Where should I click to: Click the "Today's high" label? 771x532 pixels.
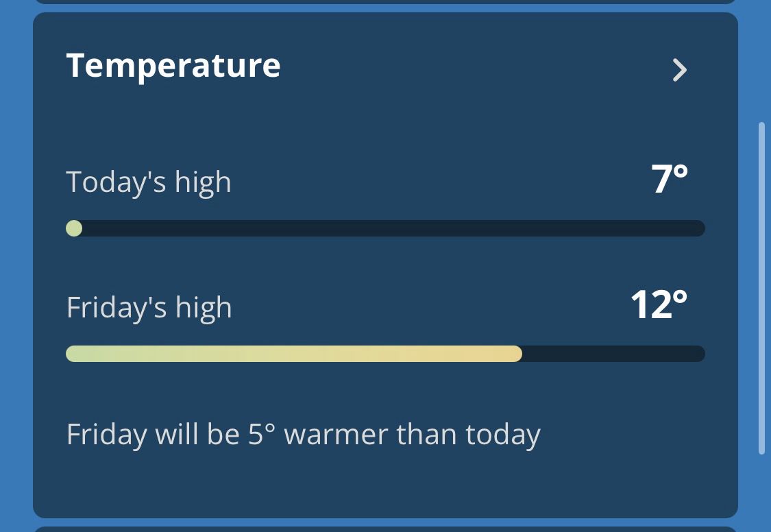[x=149, y=182]
